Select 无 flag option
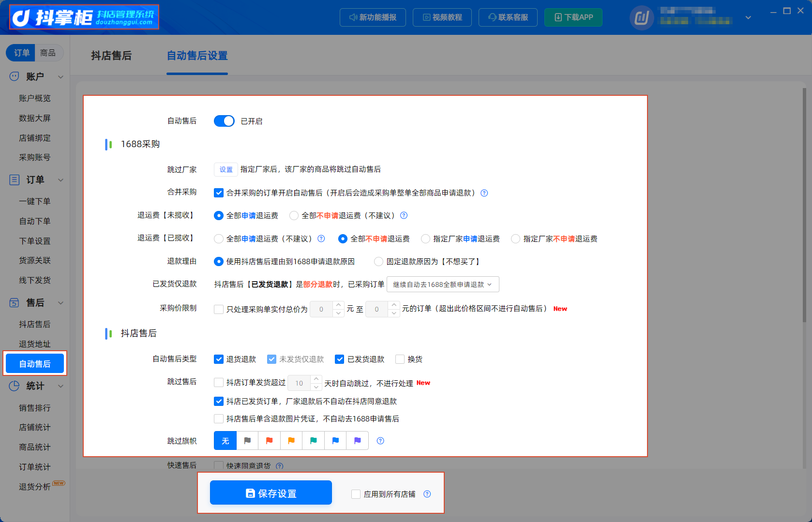 click(x=226, y=441)
